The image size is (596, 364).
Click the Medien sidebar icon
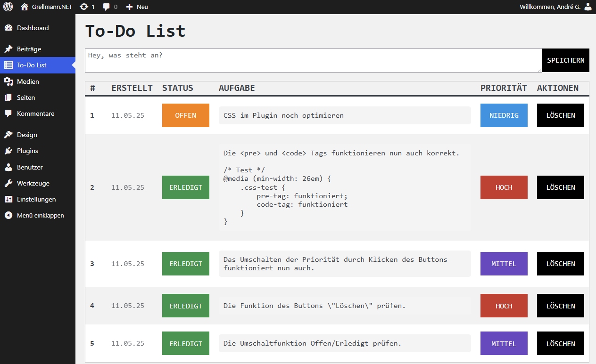8,82
